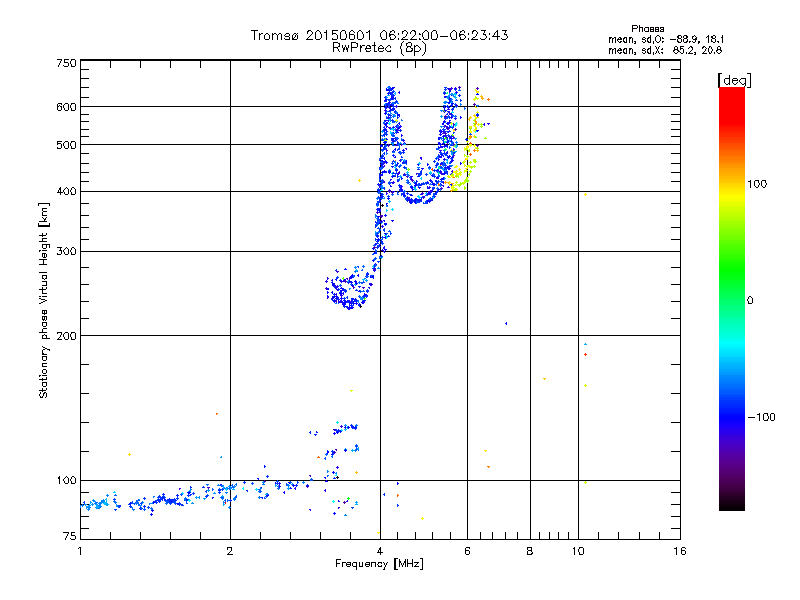
Task: Click the '2' x-axis tick label
Action: [230, 551]
